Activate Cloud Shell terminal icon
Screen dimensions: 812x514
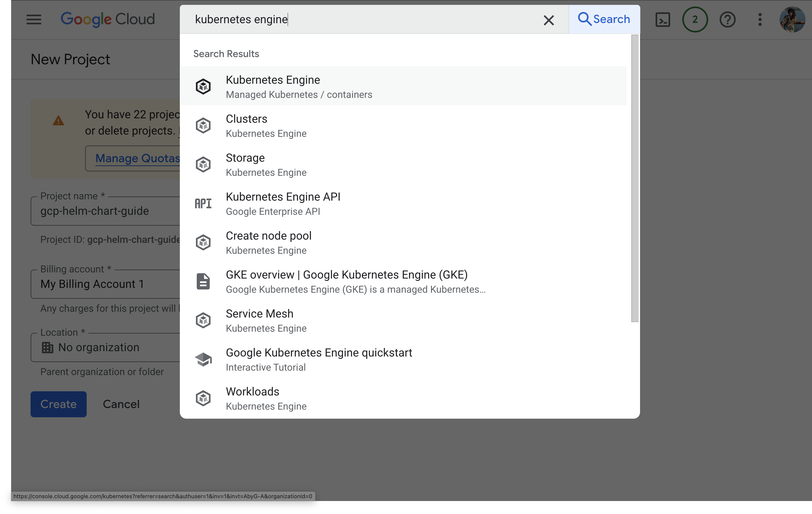pos(663,19)
